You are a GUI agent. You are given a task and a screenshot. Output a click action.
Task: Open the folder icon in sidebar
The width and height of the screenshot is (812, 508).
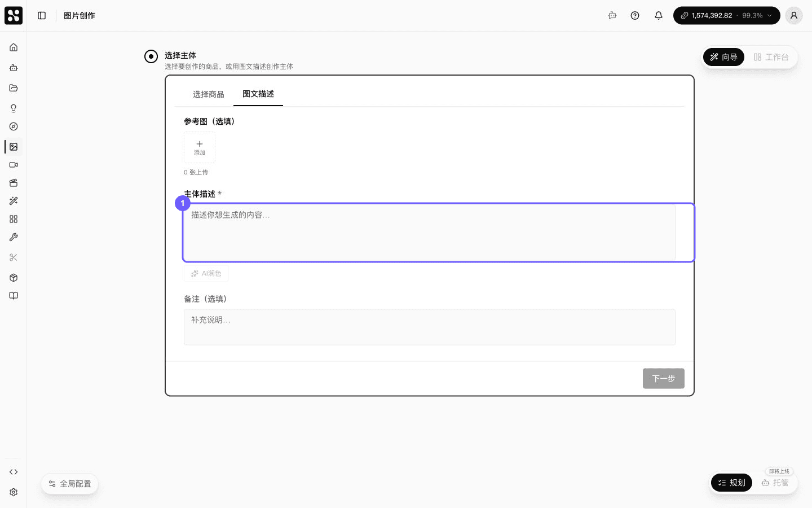[14, 88]
